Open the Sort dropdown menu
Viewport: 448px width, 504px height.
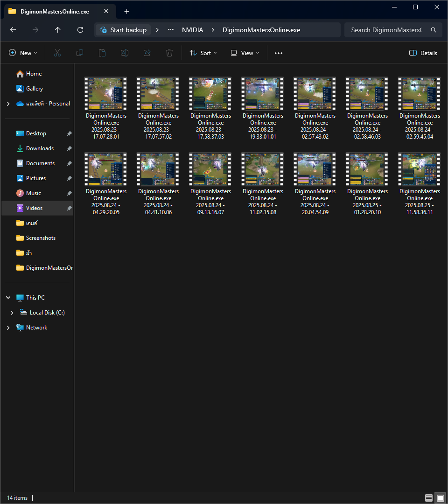pos(203,53)
